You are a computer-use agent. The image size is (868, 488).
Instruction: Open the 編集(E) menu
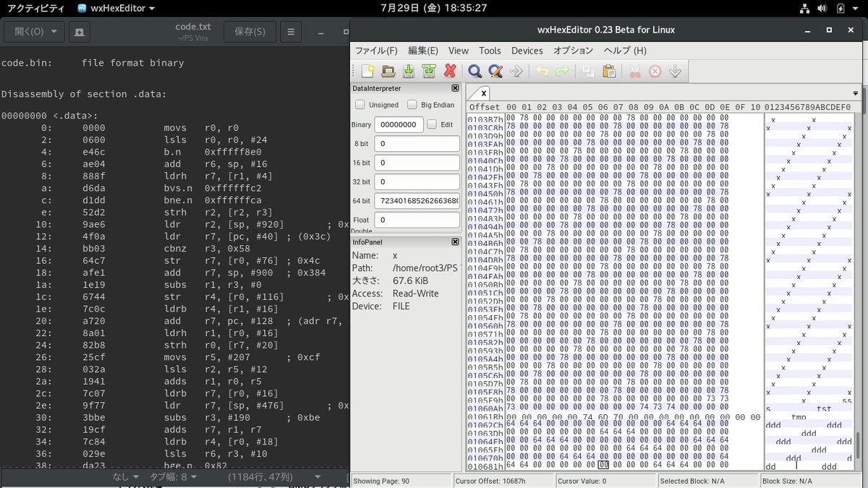[423, 51]
